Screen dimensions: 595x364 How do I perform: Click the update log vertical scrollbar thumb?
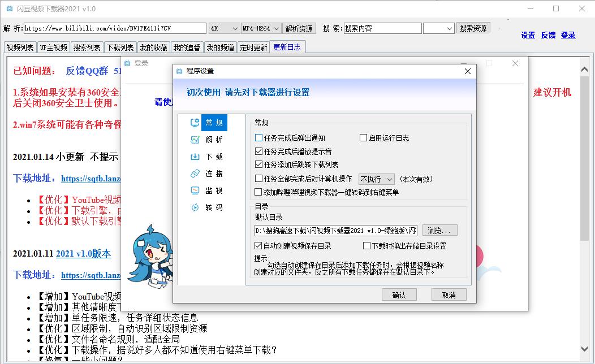(x=584, y=158)
